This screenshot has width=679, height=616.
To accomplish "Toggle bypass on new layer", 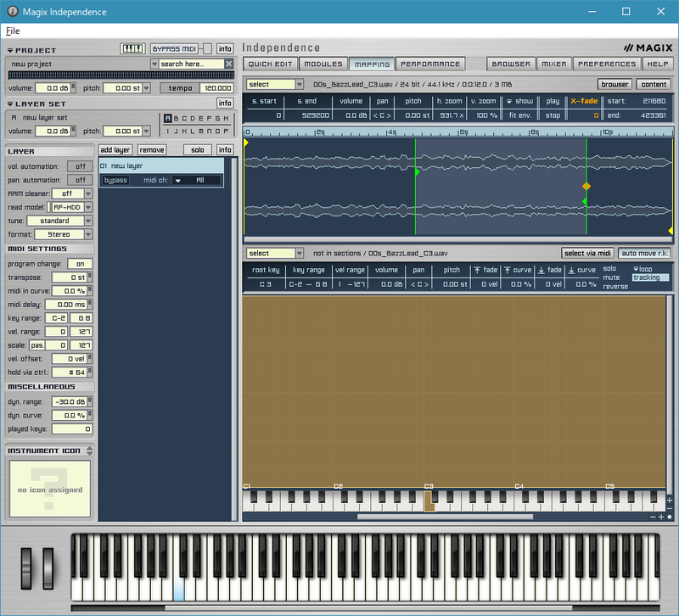I will click(115, 180).
